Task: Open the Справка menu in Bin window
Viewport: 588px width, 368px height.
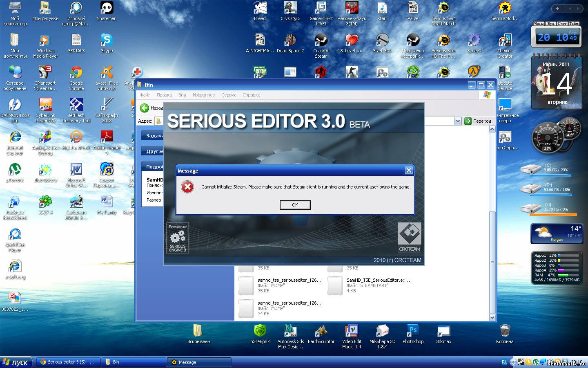Action: 251,95
